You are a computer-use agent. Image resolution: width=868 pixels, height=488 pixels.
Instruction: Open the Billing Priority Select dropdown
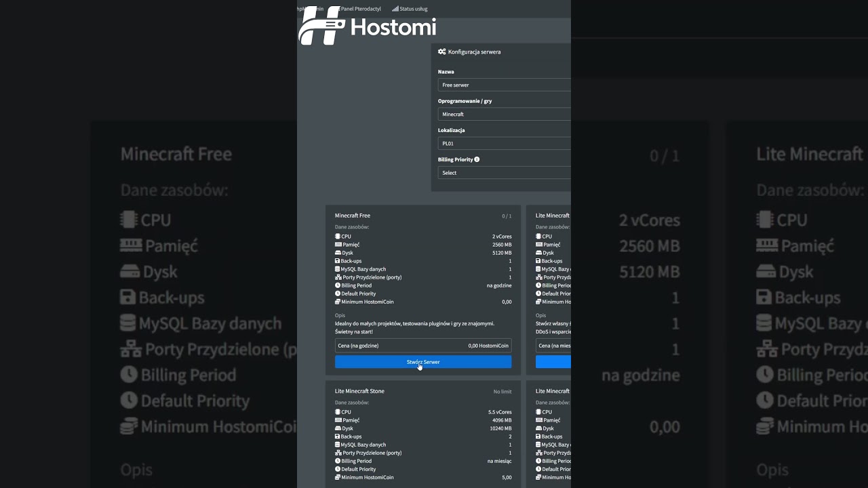505,173
